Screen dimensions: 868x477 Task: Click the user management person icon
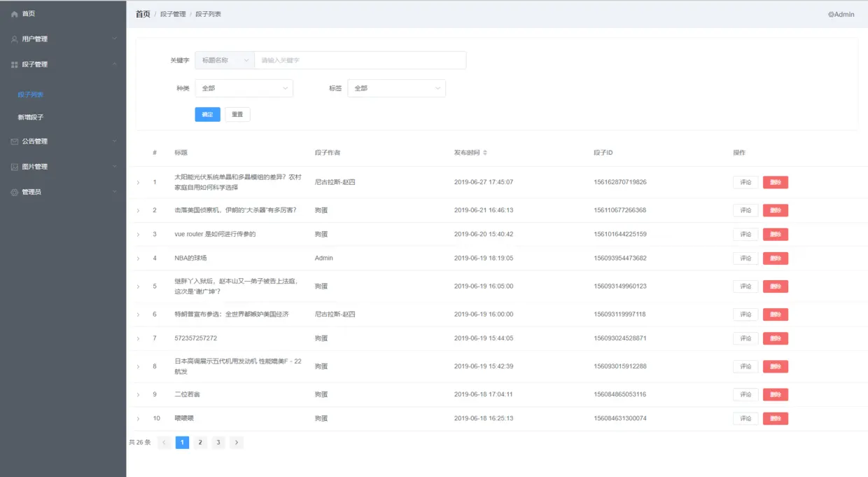pos(15,39)
